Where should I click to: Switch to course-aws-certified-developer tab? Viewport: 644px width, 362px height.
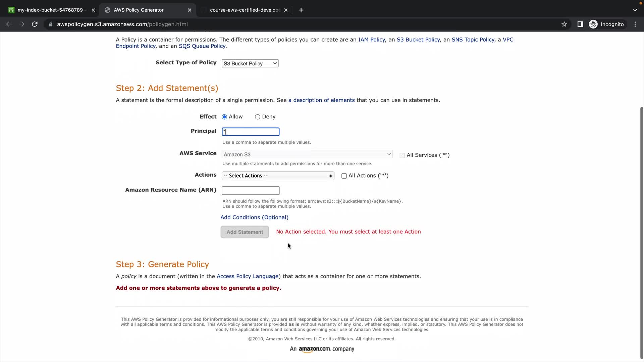point(245,10)
